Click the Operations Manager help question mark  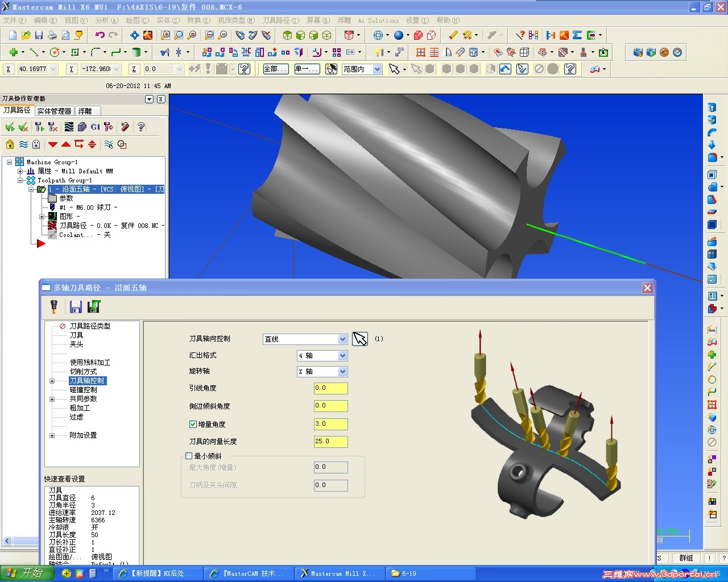[x=141, y=127]
